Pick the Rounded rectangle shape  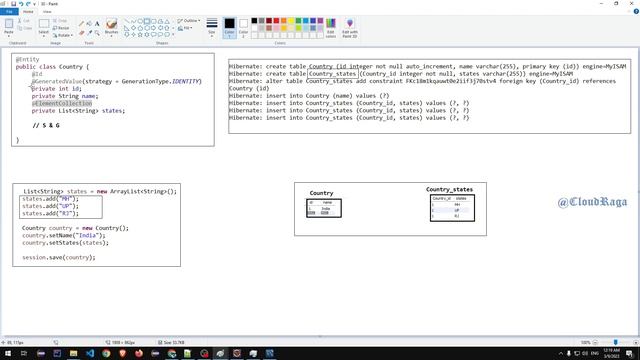[153, 21]
